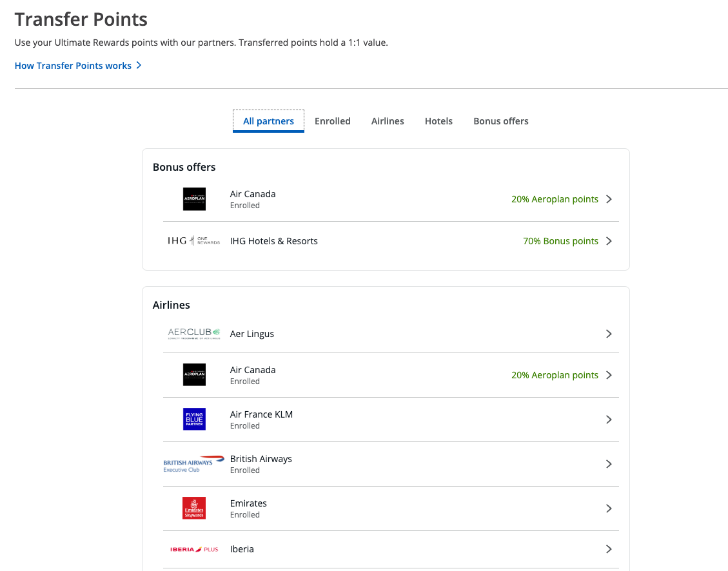Open Air France KLM details with the arrow

608,419
